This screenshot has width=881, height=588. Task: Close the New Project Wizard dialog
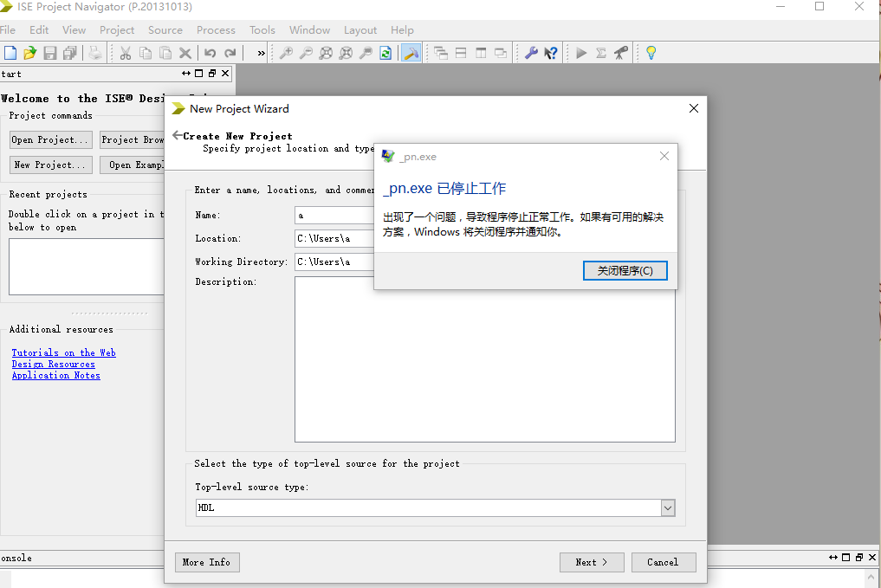click(x=694, y=108)
